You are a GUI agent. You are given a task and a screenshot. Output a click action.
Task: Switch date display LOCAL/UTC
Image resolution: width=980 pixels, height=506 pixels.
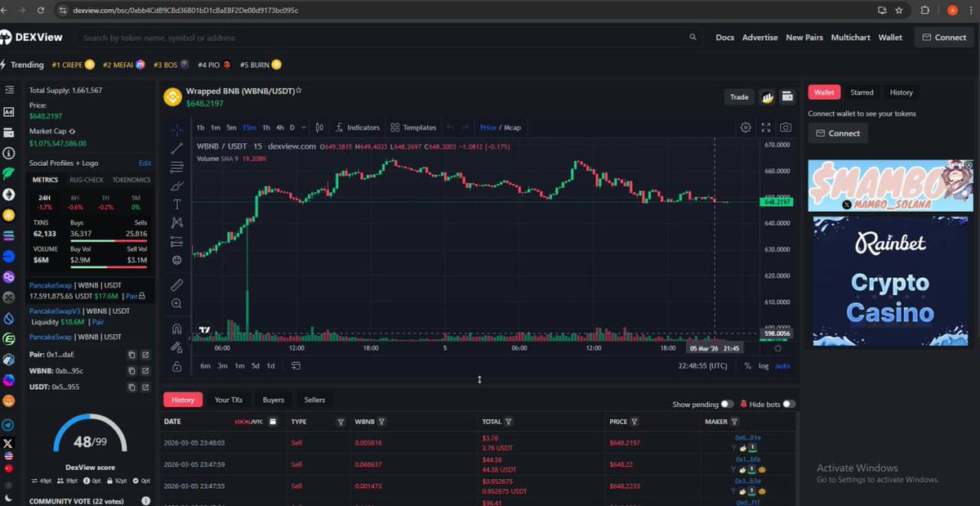(x=248, y=422)
